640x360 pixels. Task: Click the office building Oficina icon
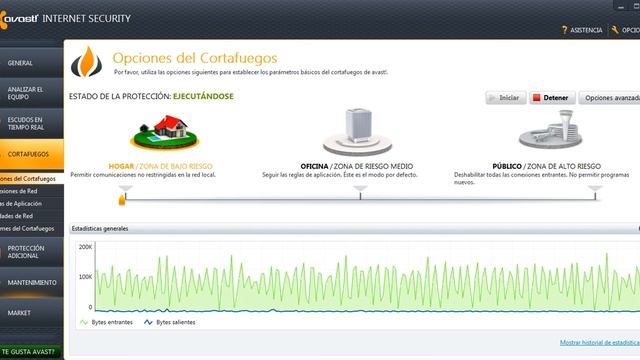(358, 132)
